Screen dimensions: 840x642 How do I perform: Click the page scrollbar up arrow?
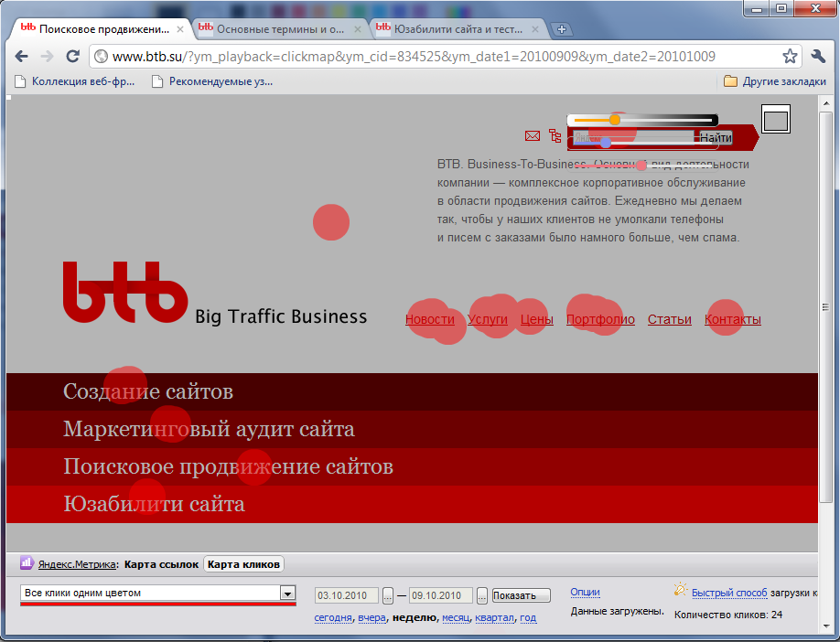pos(825,102)
